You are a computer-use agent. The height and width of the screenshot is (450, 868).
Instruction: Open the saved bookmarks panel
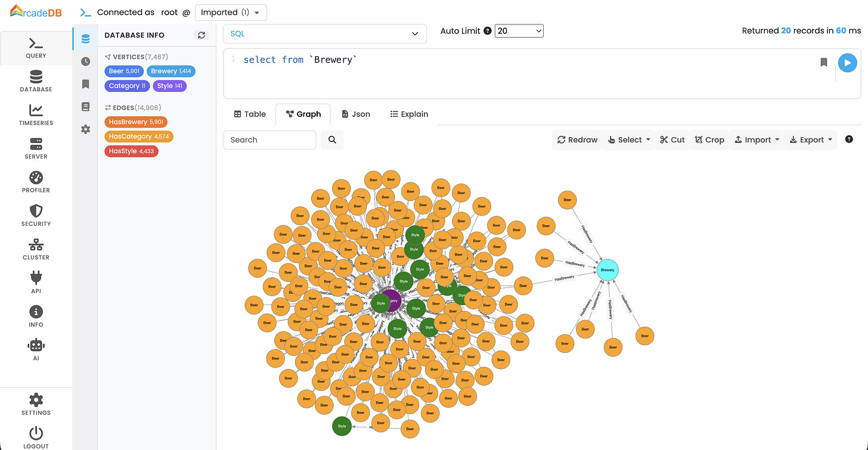(x=85, y=84)
